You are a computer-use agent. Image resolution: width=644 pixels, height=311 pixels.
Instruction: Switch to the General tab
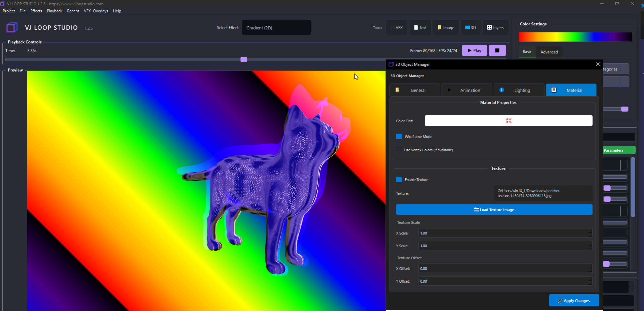click(x=415, y=90)
